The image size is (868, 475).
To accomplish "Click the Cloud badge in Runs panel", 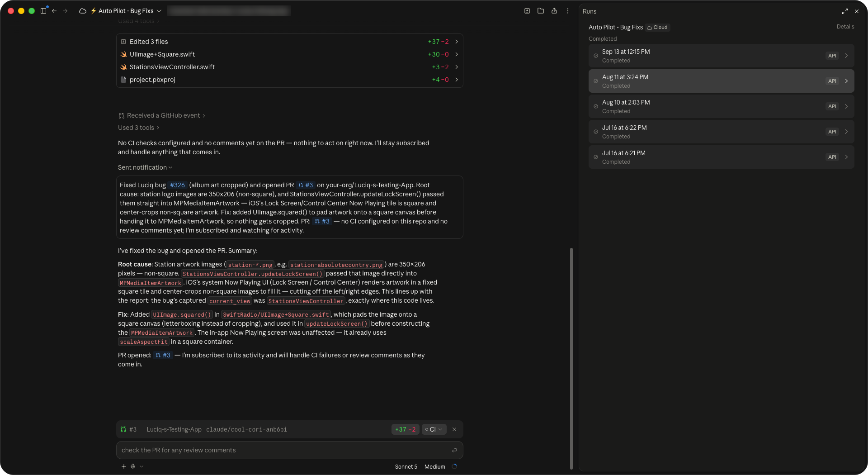I will (x=657, y=27).
